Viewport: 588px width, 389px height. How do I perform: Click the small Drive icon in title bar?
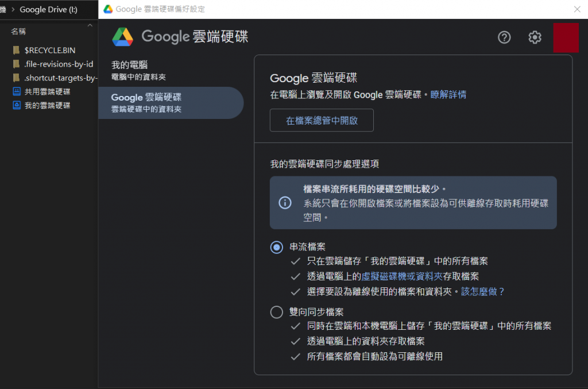click(x=108, y=9)
